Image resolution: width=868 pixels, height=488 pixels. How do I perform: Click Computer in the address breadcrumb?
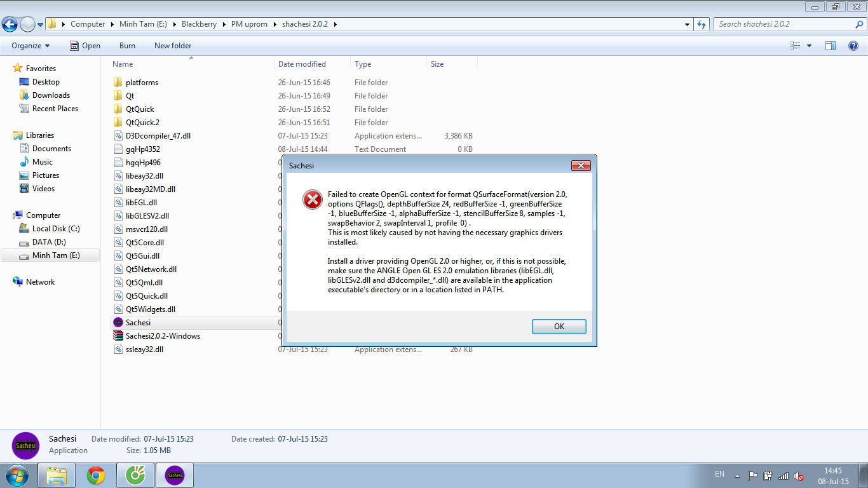(x=88, y=24)
